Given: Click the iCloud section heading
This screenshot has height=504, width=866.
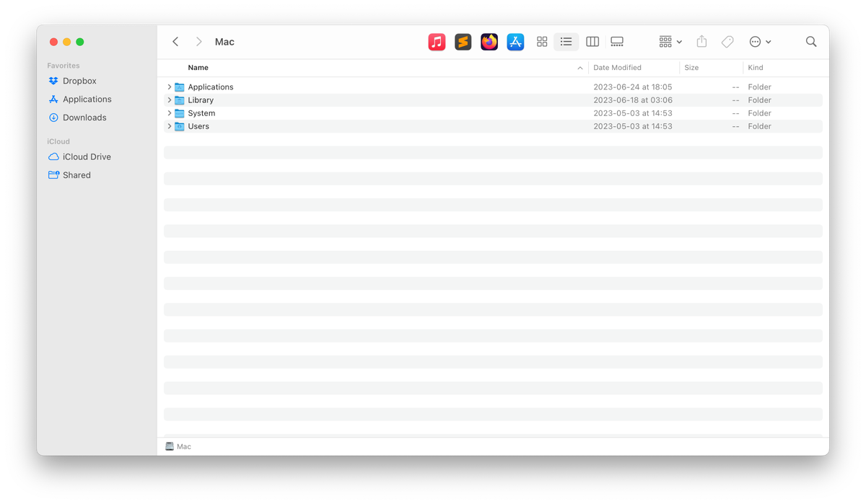Looking at the screenshot, I should click(58, 141).
